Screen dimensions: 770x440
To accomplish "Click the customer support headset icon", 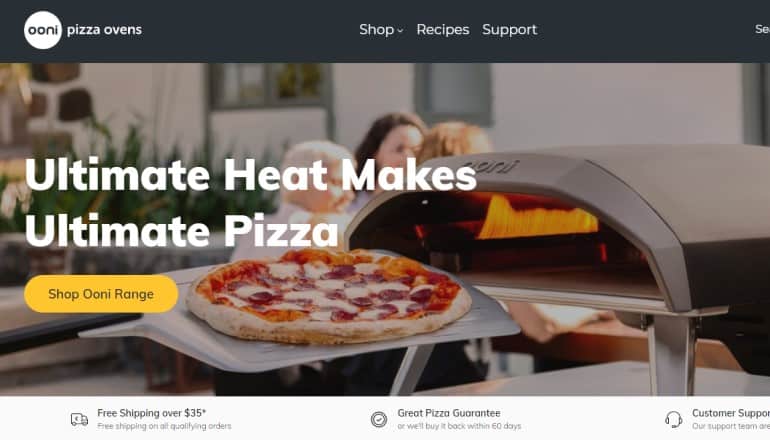I will (x=673, y=419).
